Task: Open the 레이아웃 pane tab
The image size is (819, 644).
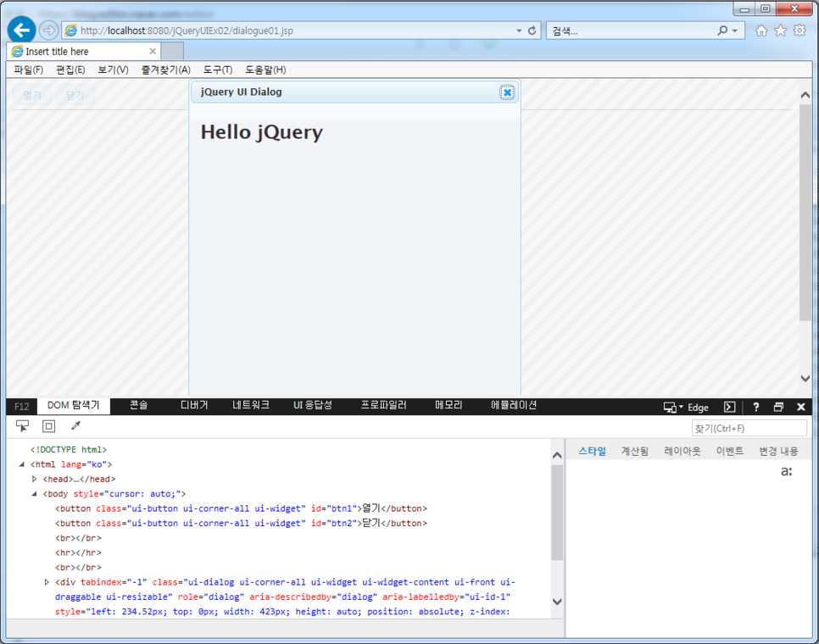Action: point(682,451)
